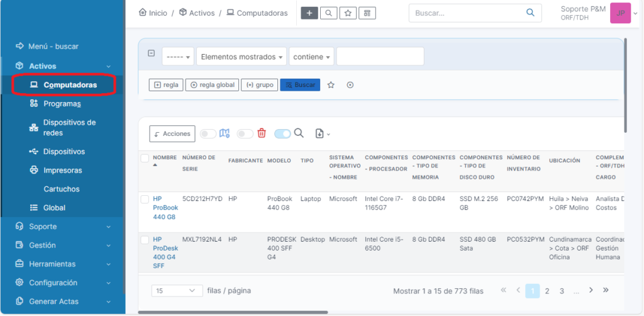Open the templates icon in the top toolbar

point(367,13)
